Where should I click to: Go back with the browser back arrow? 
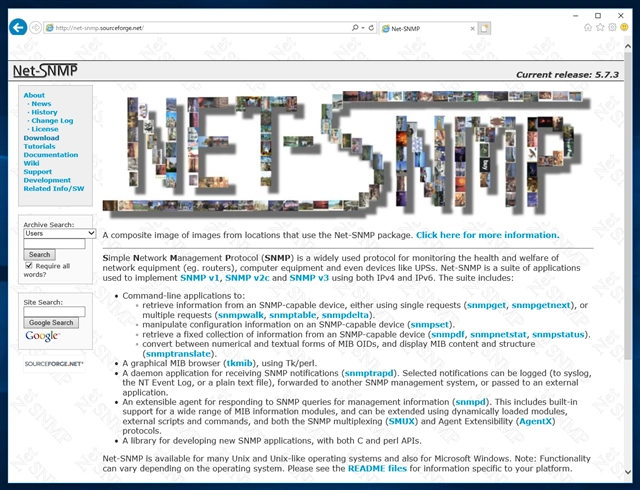(x=18, y=27)
